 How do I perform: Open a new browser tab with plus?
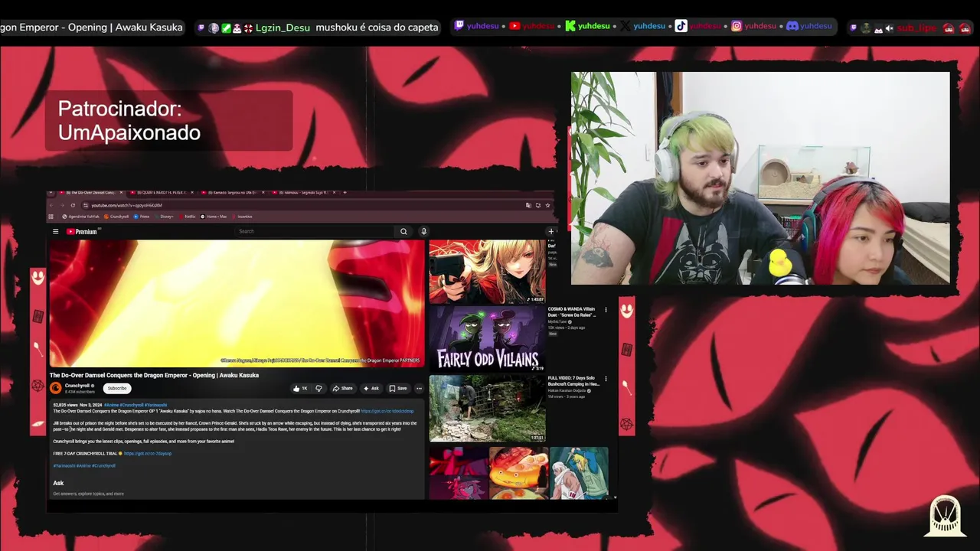point(345,192)
